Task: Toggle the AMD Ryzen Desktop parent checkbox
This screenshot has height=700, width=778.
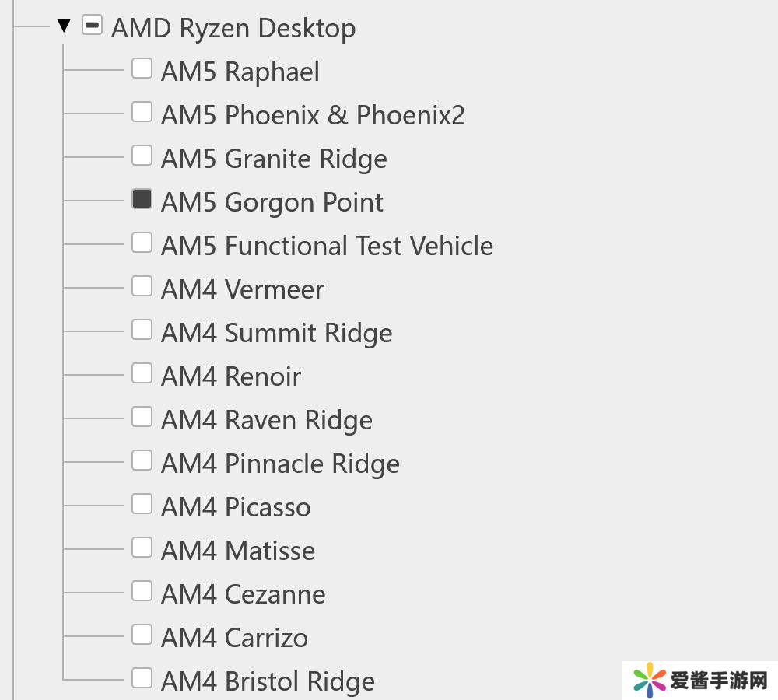Action: point(92,26)
